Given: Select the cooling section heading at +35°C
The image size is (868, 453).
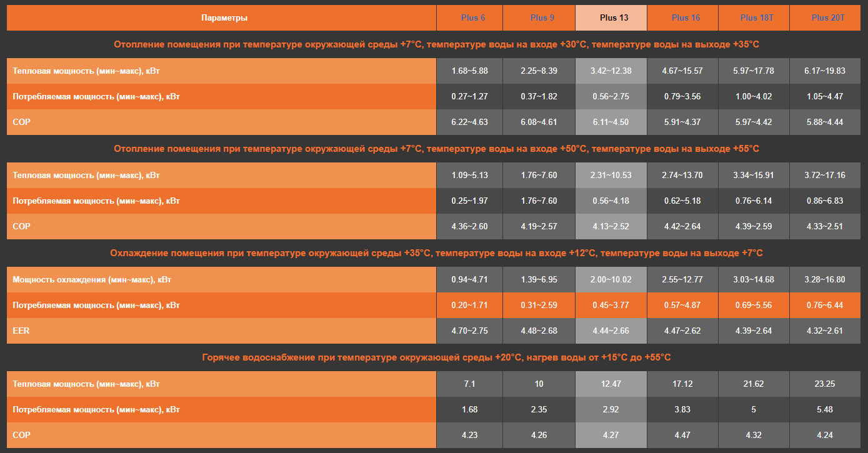Looking at the screenshot, I should (436, 253).
